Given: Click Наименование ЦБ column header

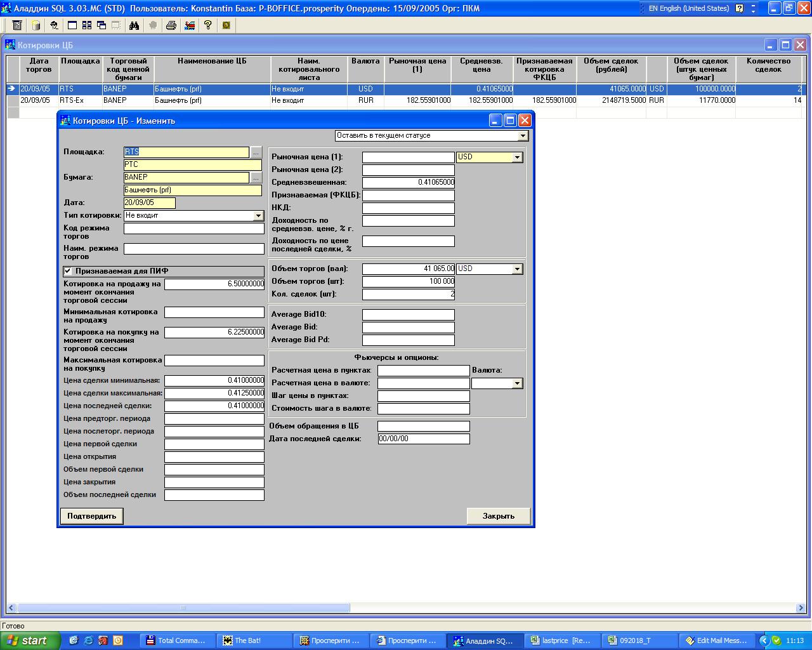Looking at the screenshot, I should (212, 69).
